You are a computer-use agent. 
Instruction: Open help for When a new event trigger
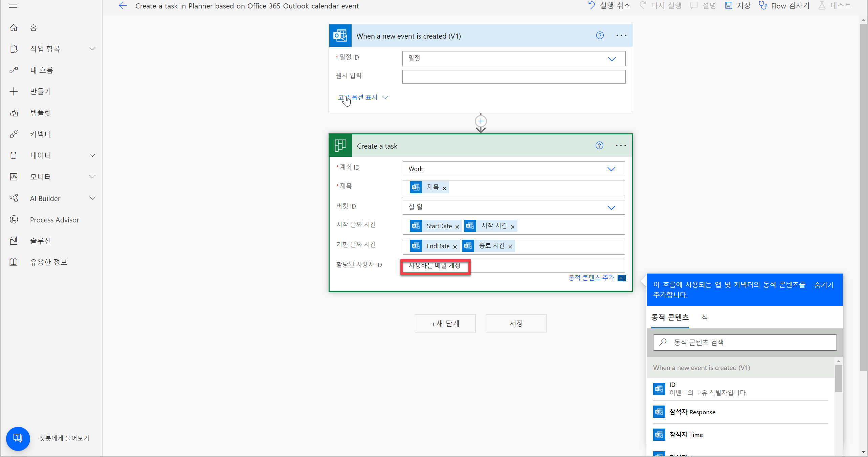click(600, 36)
